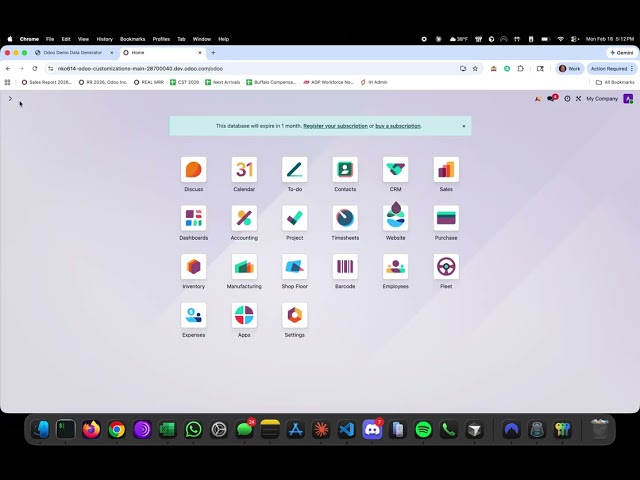Go back to previous page
The image size is (640, 480).
[8, 69]
